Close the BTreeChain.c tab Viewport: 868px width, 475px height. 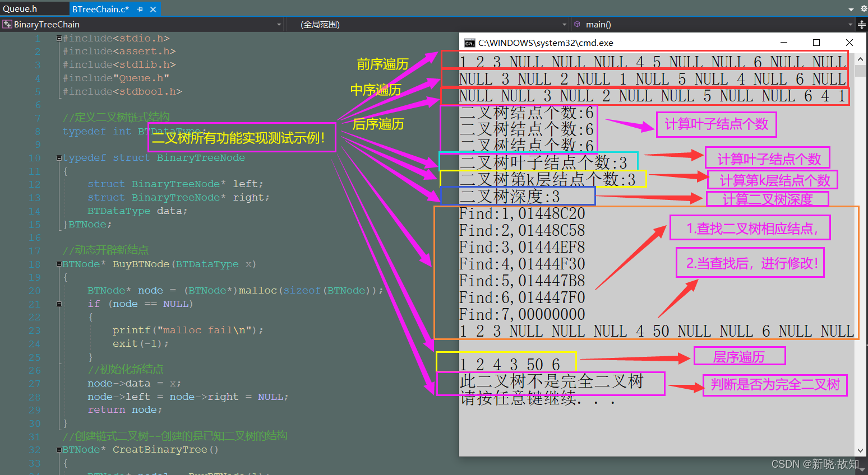click(153, 10)
